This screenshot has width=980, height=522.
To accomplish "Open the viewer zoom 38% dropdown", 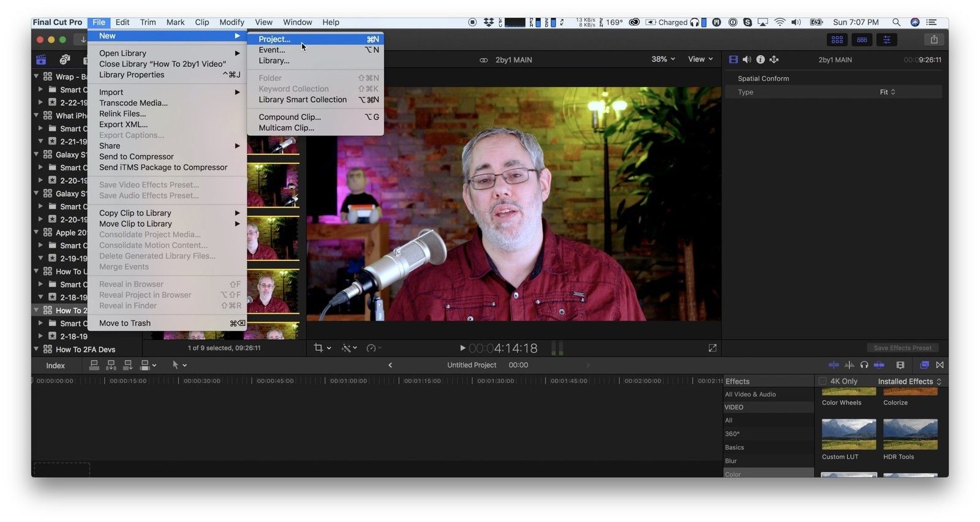I will (663, 59).
